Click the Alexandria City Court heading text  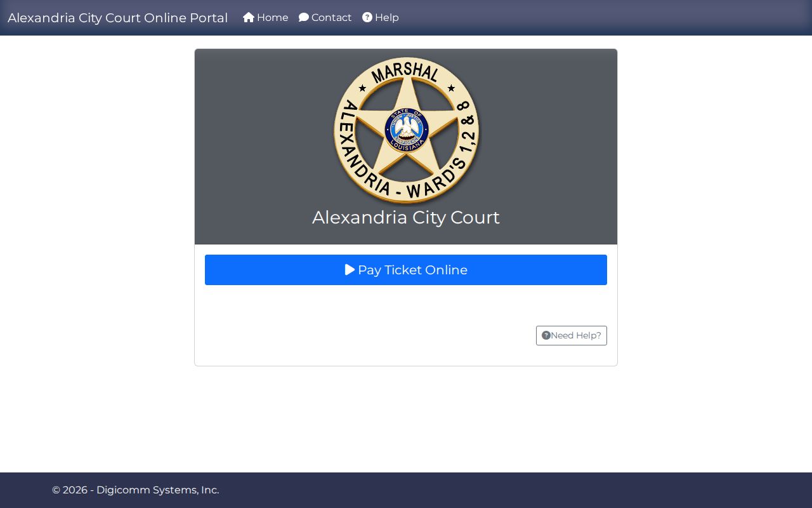[x=406, y=217]
